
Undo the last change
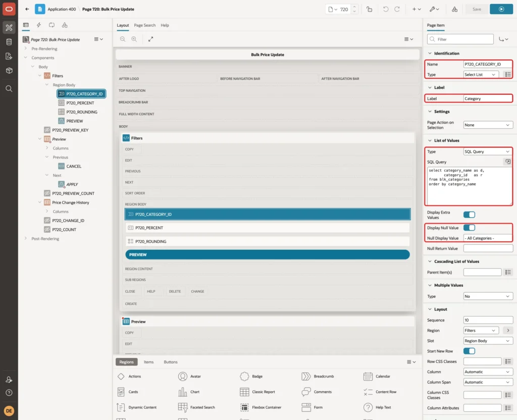pyautogui.click(x=385, y=9)
